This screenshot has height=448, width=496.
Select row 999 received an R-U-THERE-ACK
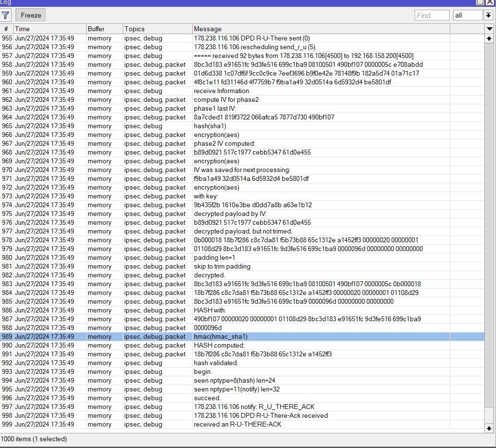click(237, 424)
